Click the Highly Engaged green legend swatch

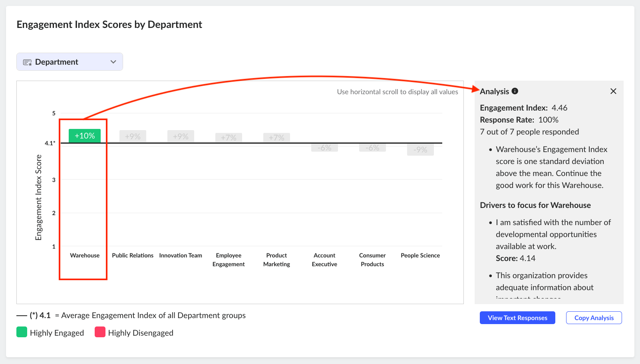tap(22, 332)
